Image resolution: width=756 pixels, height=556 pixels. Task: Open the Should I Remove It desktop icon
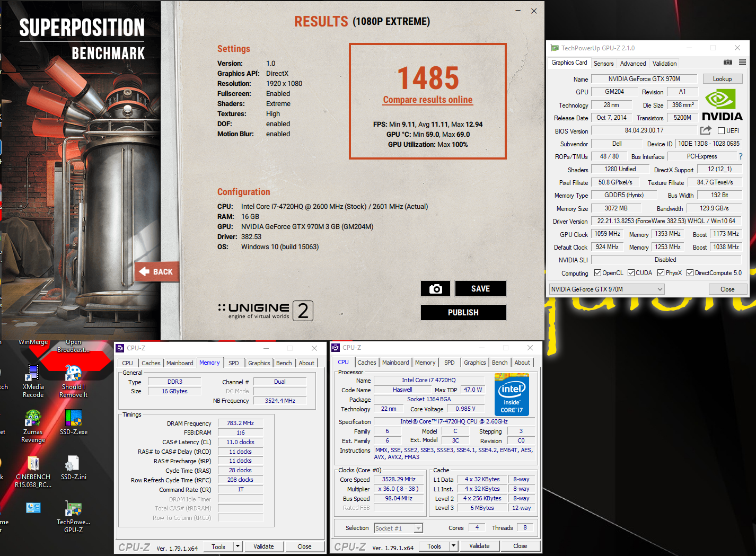tap(73, 381)
